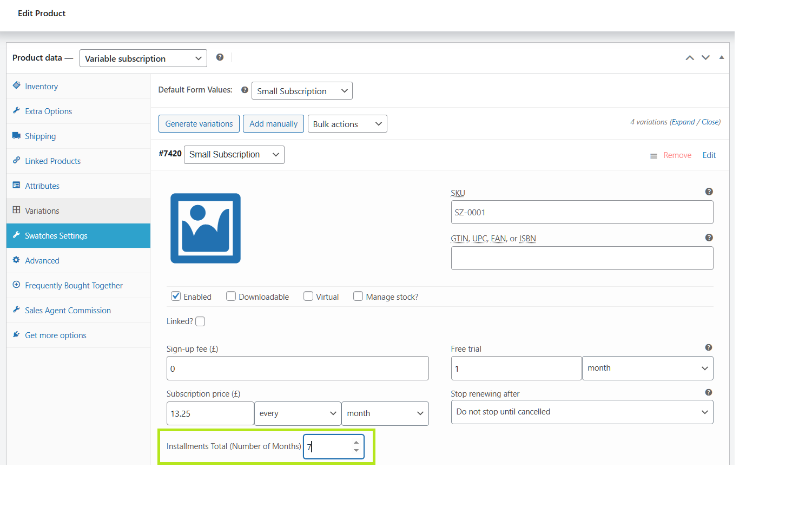This screenshot has height=527, width=812.
Task: Click the Generate variations button
Action: pyautogui.click(x=199, y=124)
